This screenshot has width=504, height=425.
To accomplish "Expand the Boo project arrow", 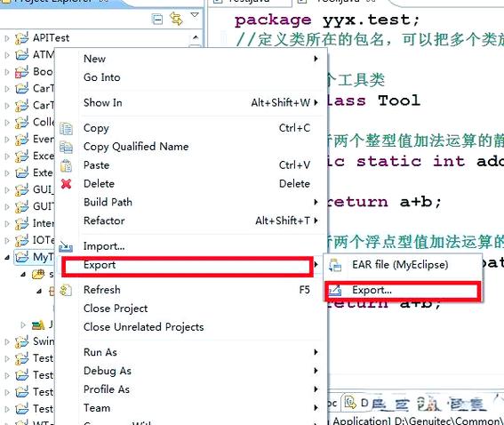I will tap(7, 72).
